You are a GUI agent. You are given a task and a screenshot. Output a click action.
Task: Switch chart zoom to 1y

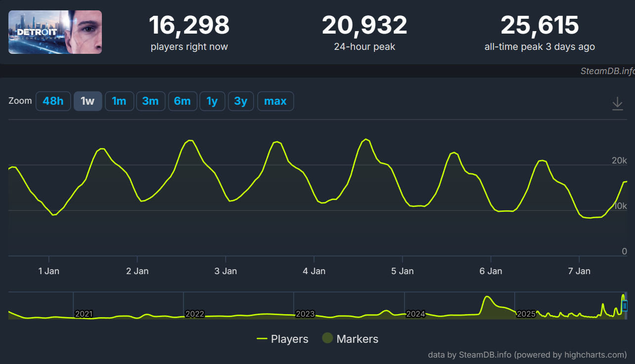pos(212,101)
